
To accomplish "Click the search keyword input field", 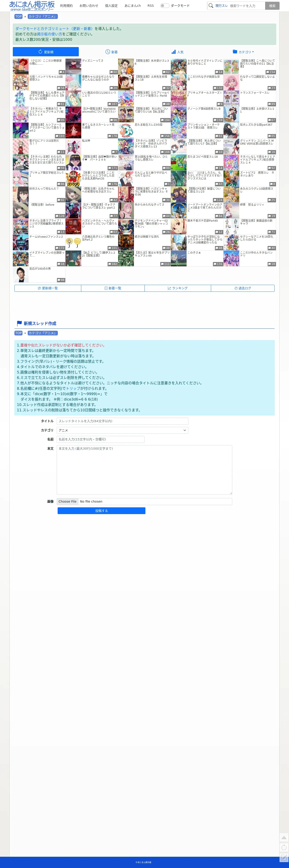I will point(247,6).
